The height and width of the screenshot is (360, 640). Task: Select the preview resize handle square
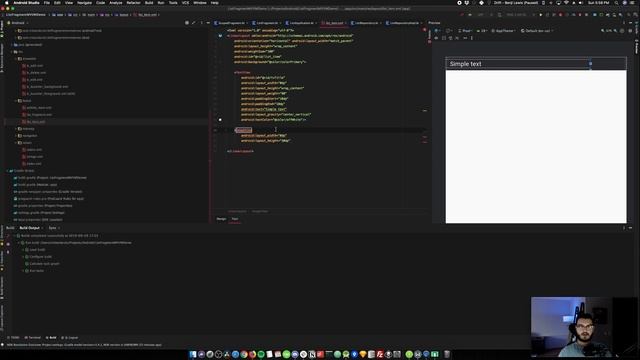tap(590, 63)
